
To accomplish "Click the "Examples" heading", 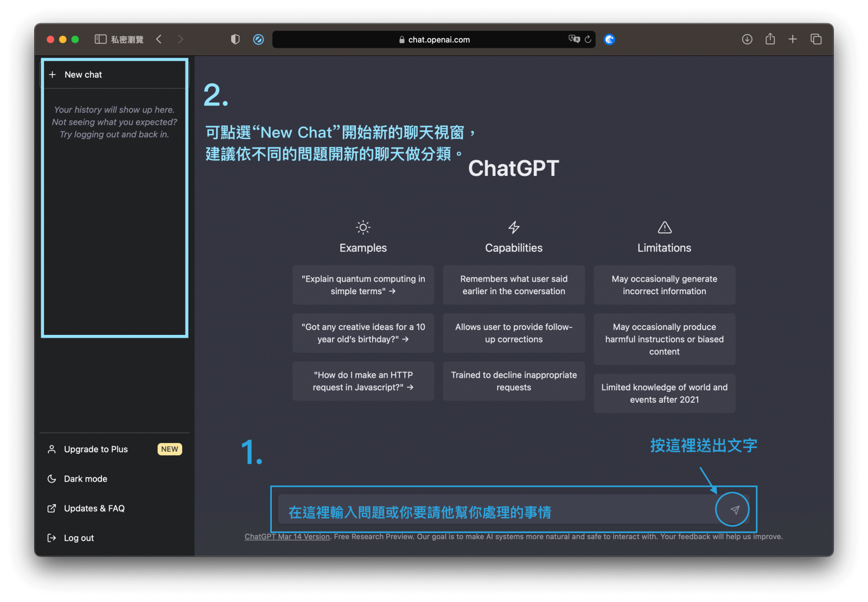I will 363,248.
